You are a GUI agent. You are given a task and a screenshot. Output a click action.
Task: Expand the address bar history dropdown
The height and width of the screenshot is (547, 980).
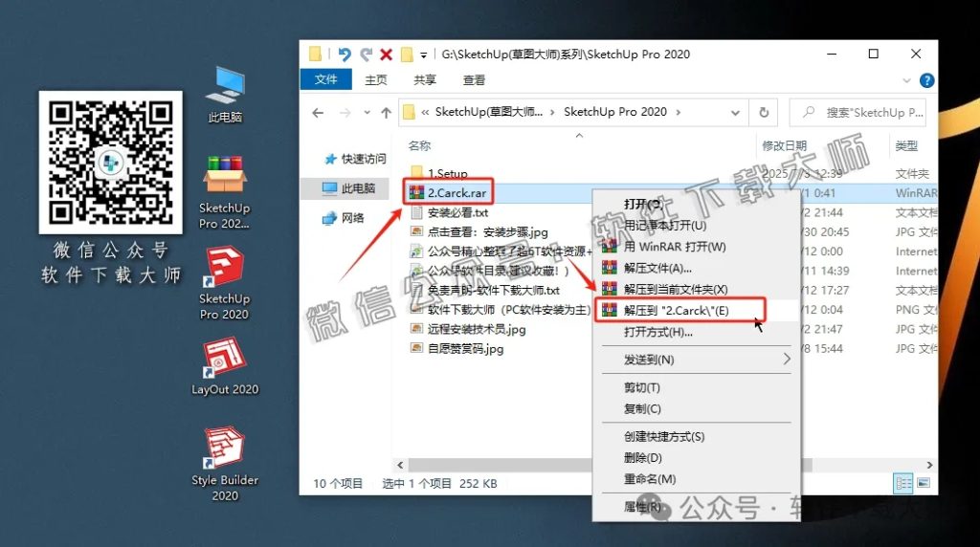click(x=736, y=113)
